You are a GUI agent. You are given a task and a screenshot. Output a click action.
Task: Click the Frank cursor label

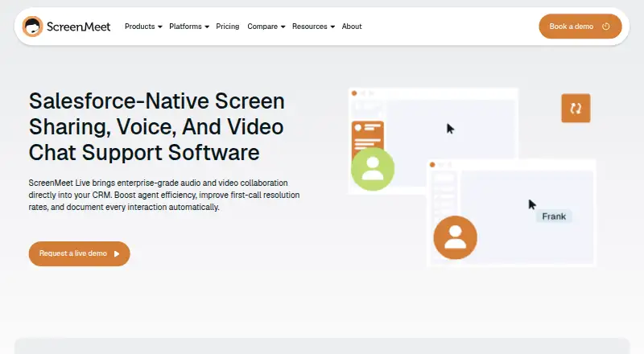coord(554,216)
